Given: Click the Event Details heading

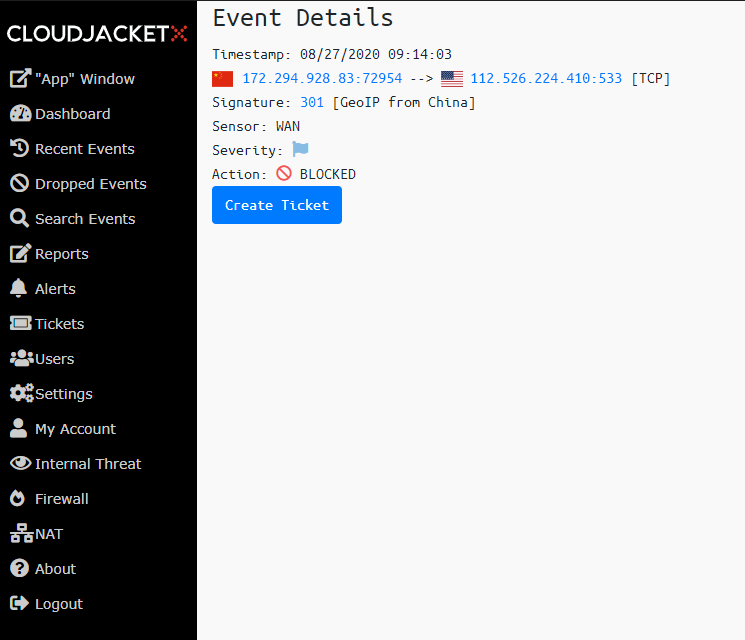Looking at the screenshot, I should point(303,18).
